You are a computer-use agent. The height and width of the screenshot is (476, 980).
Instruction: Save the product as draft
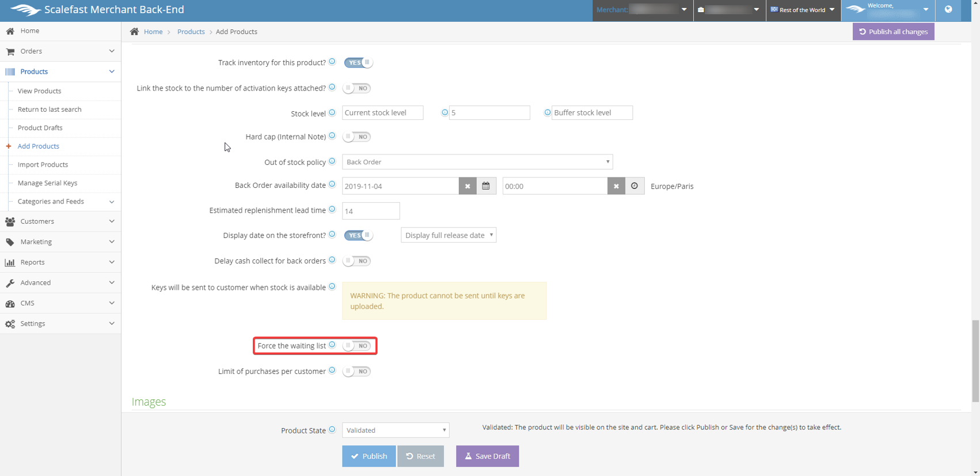pos(487,456)
